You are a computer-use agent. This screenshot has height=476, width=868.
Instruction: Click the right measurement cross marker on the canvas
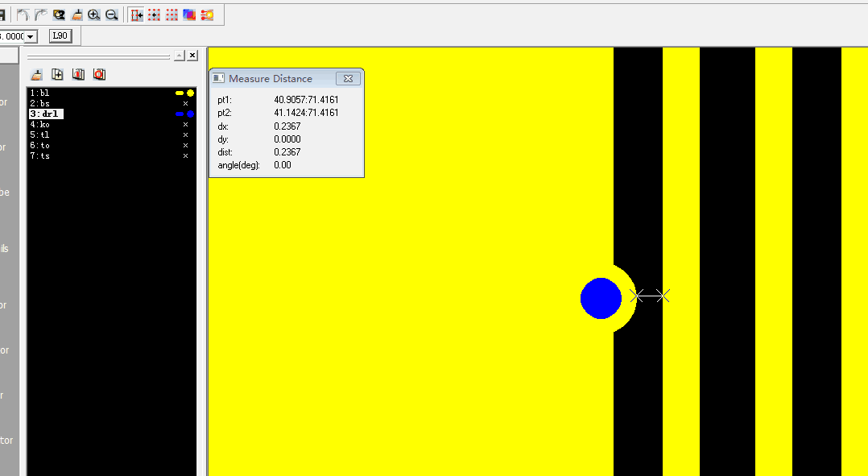(x=663, y=296)
